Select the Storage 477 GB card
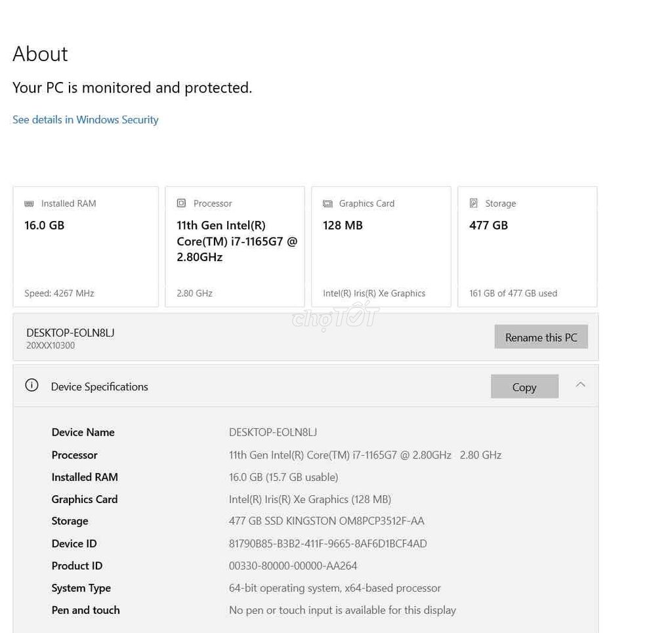672x633 pixels. 528,247
